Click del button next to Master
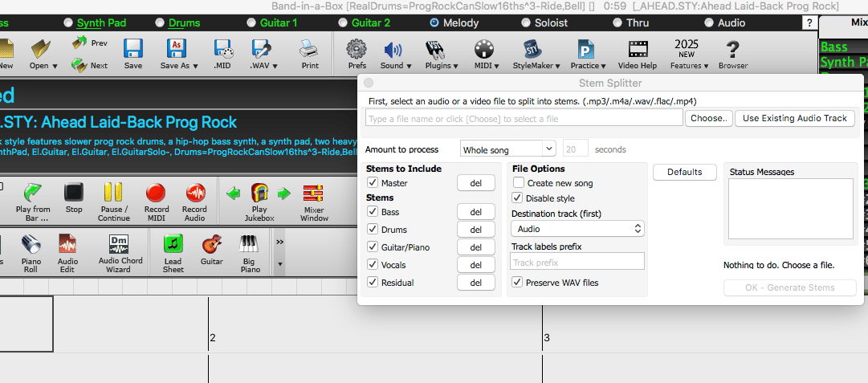 coord(475,182)
